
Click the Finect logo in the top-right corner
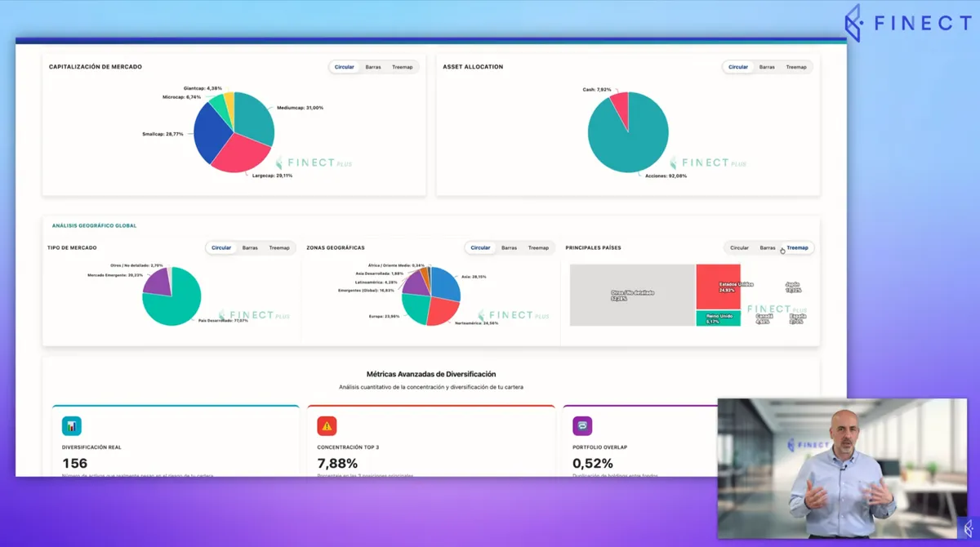click(907, 23)
